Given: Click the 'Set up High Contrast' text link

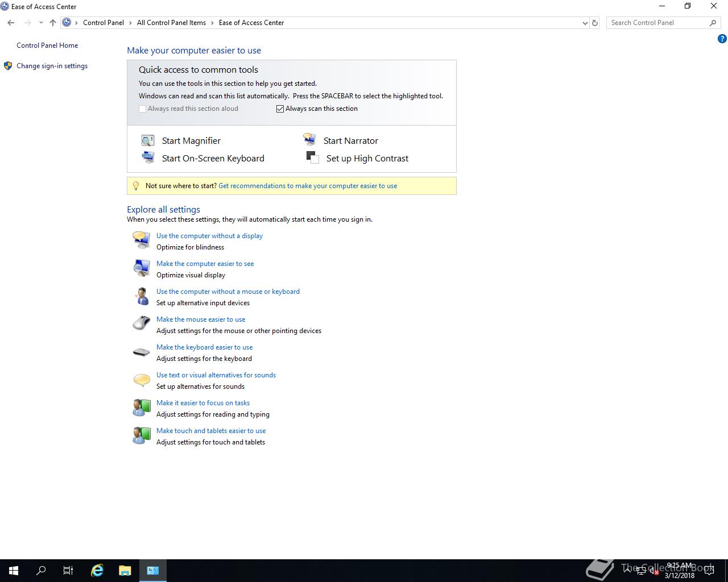Looking at the screenshot, I should click(367, 159).
